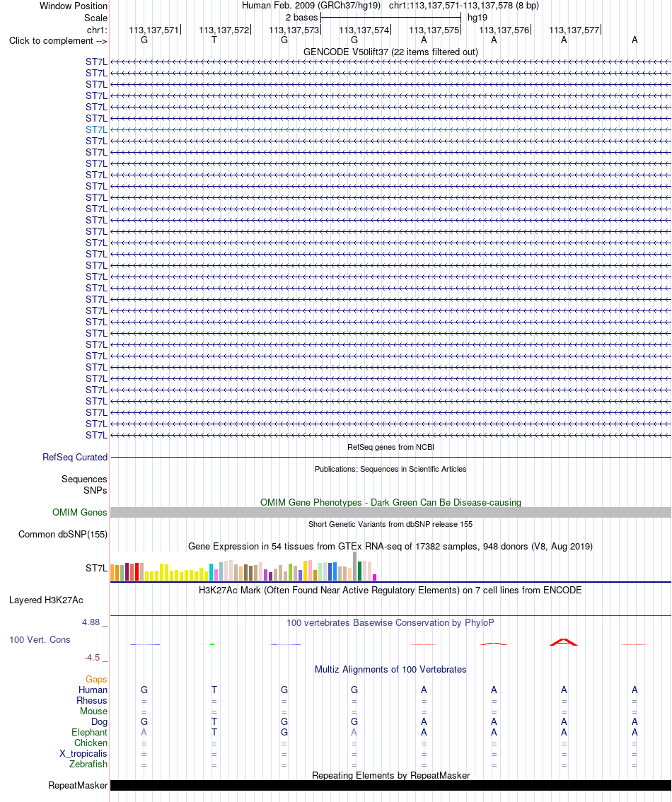Click the chr1:113,137,571-113,137,578 (8 bp) position text
Viewport: 672px width, 802px height.
464,6
